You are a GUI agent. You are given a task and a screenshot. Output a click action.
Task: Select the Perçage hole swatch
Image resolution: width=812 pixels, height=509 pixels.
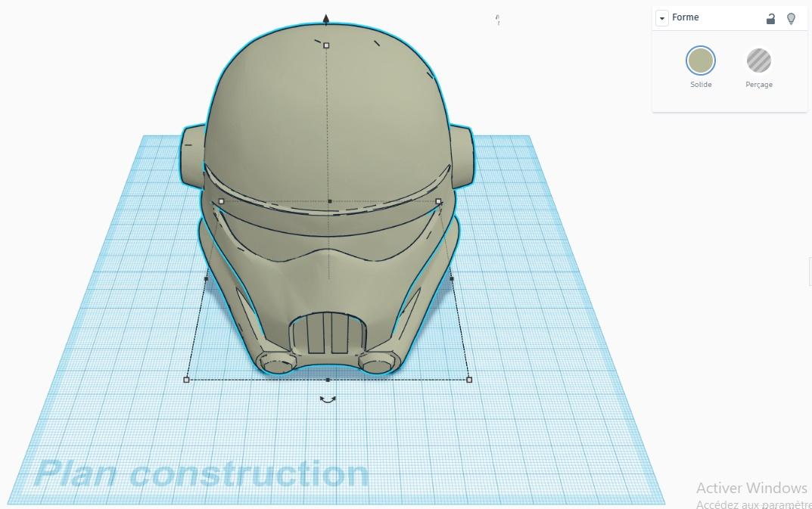759,61
